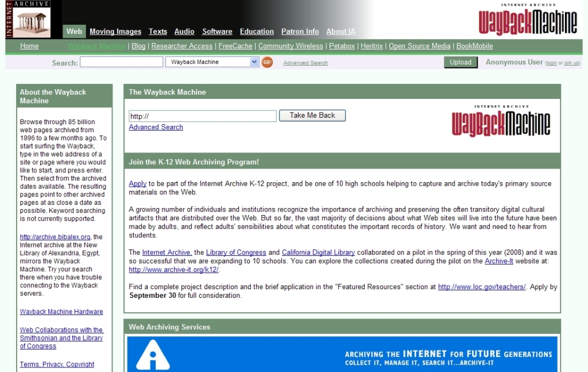Click the Apply link for the K-12 project
Viewport: 588px width, 372px height.
pyautogui.click(x=138, y=183)
